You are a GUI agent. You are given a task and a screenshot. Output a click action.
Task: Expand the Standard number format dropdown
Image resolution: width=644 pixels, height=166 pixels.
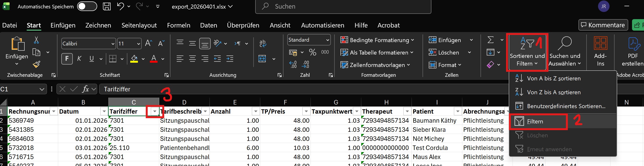[327, 40]
